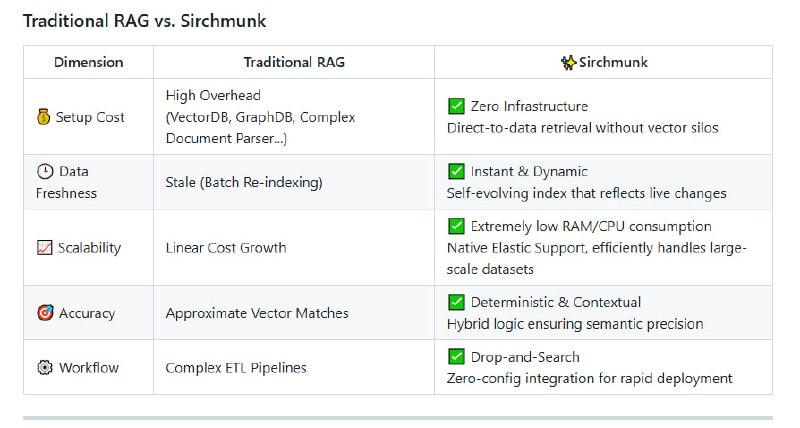Click the green check beside Extremely low RAM/CPU

(456, 226)
